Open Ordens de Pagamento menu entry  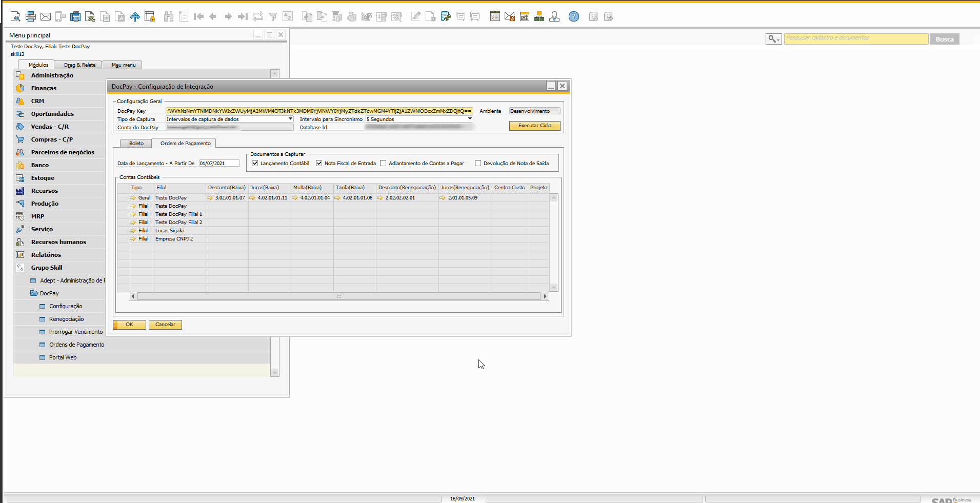pos(77,345)
